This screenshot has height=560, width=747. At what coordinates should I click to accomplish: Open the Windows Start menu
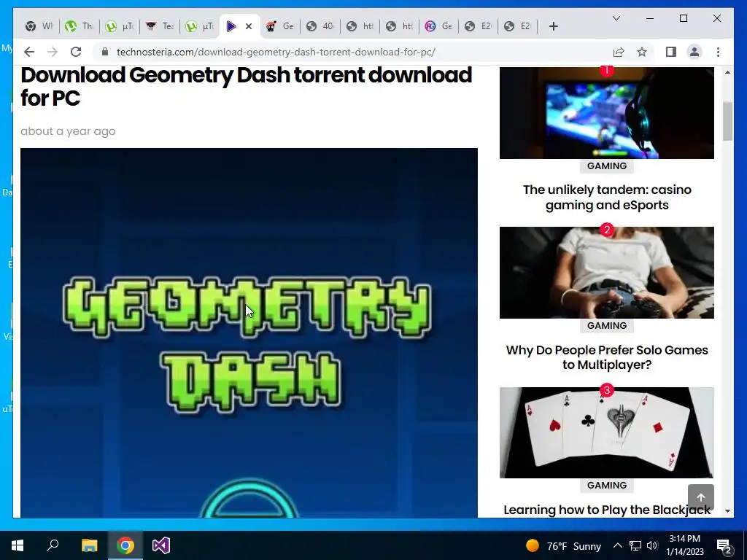(18, 545)
